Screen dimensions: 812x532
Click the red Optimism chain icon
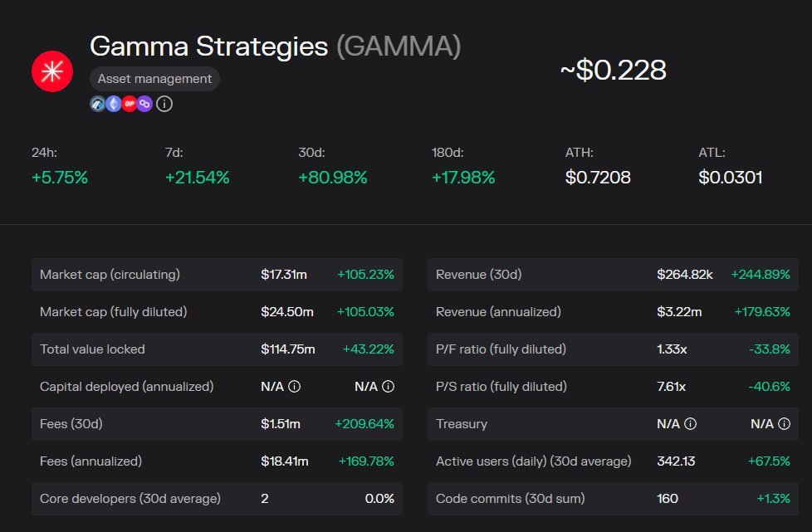click(129, 104)
